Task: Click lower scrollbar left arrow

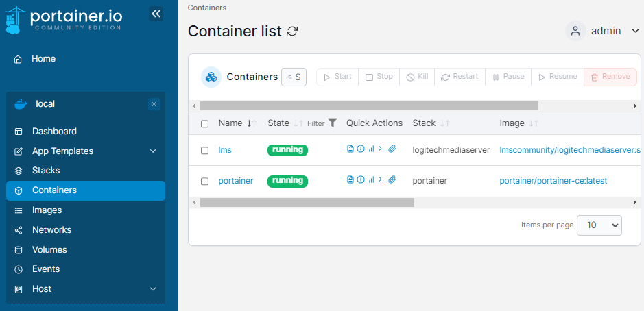Action: 194,202
